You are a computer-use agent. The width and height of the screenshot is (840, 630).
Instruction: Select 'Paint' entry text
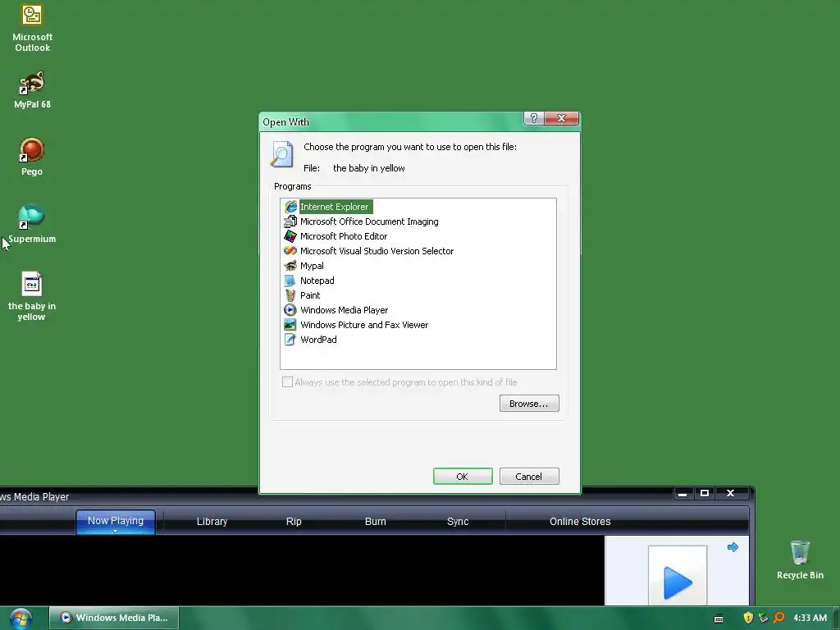pyautogui.click(x=310, y=295)
